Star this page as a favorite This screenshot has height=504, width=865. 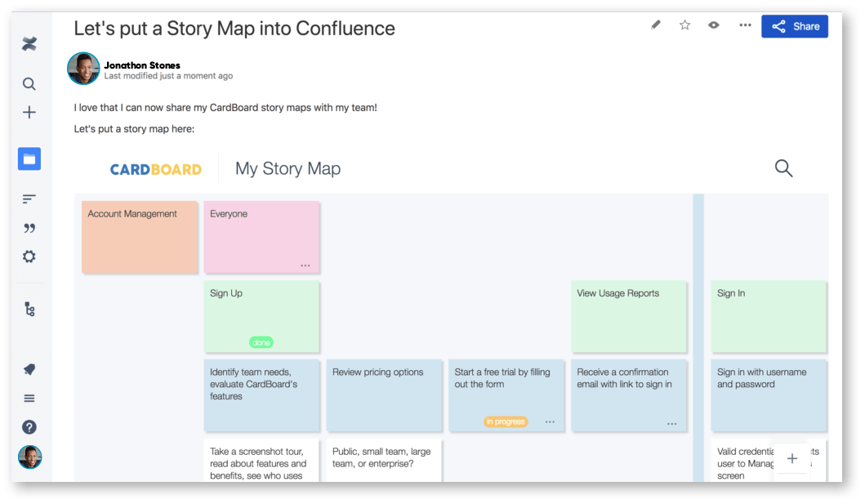684,25
